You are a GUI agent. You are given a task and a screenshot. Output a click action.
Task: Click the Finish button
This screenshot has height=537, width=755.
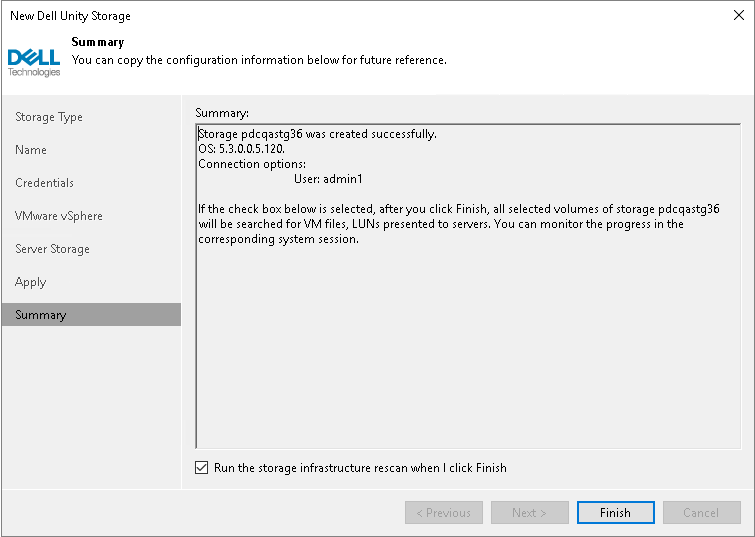click(615, 512)
